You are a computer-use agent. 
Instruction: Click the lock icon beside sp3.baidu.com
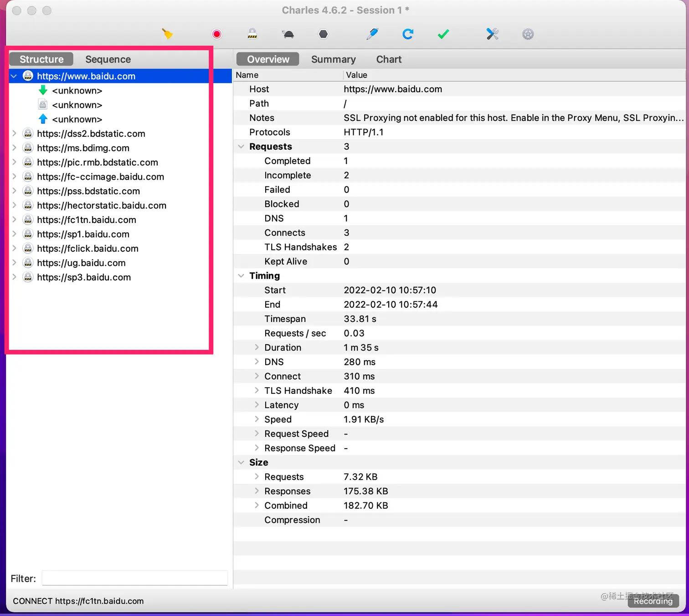[28, 277]
